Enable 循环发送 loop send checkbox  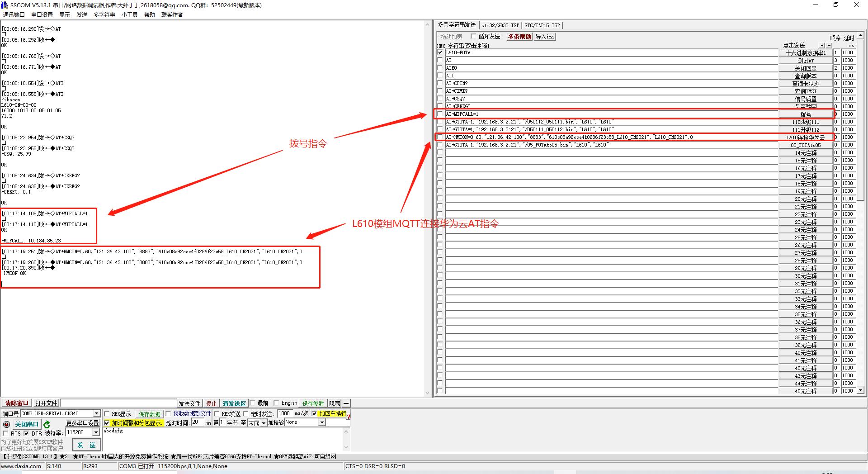[x=473, y=36]
